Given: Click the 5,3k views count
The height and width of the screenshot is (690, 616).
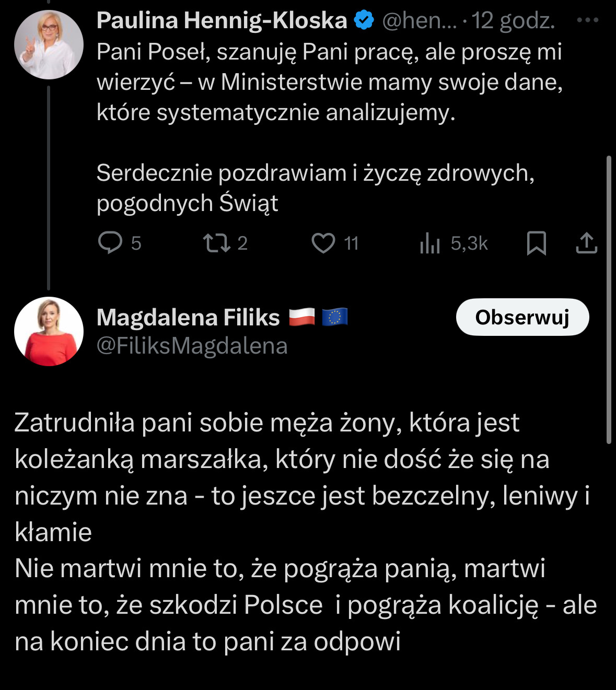Looking at the screenshot, I should (469, 243).
